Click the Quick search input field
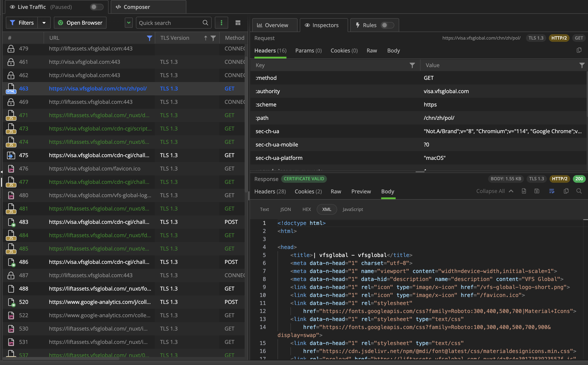The image size is (588, 365). pos(169,23)
